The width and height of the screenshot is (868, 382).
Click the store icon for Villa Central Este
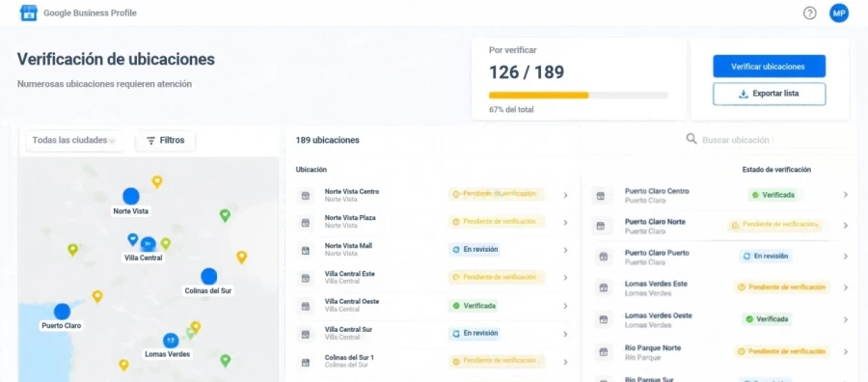pos(305,278)
